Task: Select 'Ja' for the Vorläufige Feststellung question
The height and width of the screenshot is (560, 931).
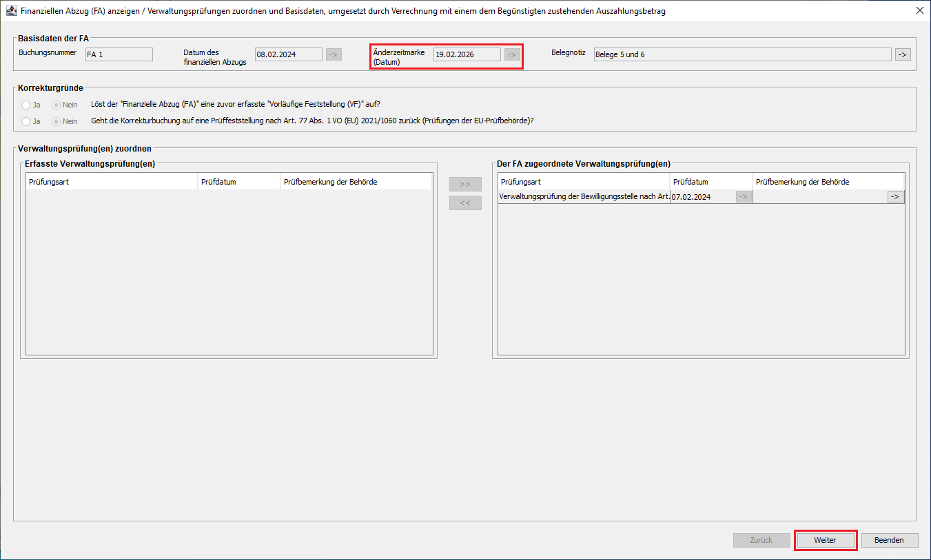Action: (26, 105)
